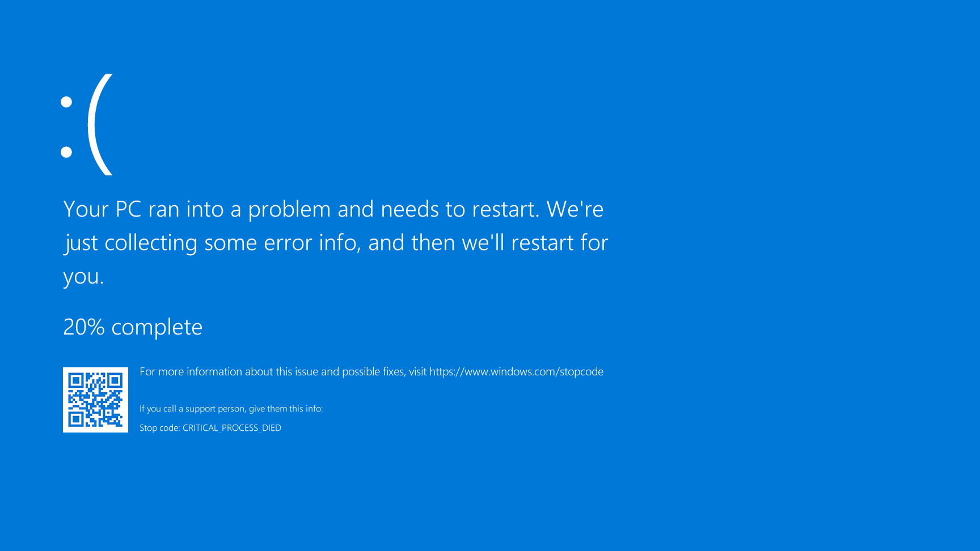The image size is (980, 551).
Task: Open the windows.com/stopcode URL
Action: 516,372
